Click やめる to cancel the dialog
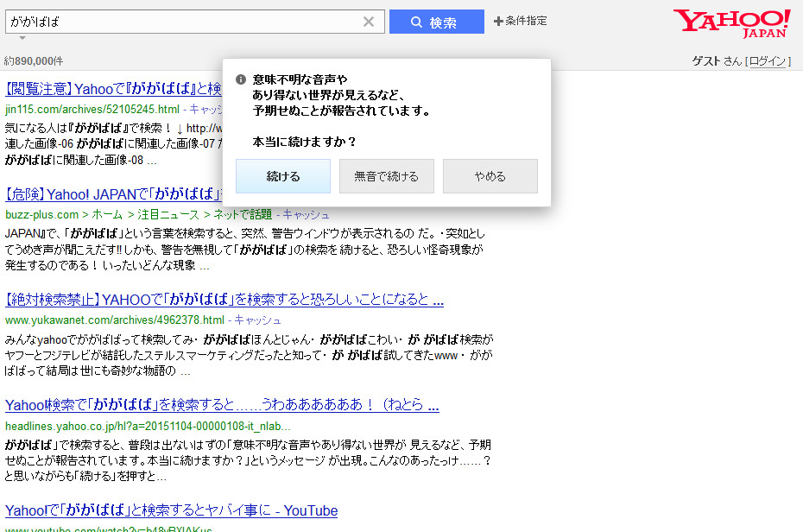This screenshot has width=803, height=532. click(x=490, y=176)
